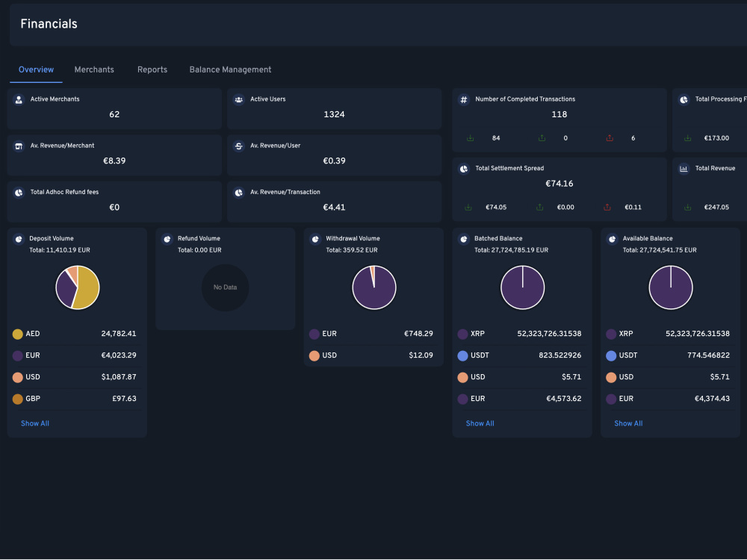
Task: Click the green deposit icon beside €247.05
Action: (687, 207)
